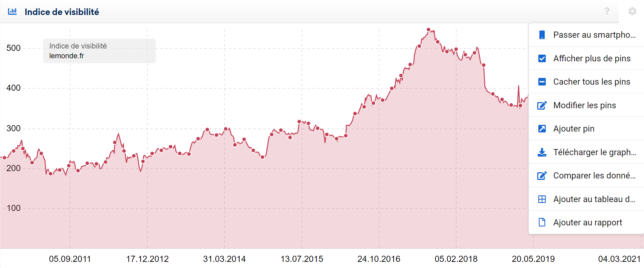
Task: Click the 300 y-axis value
Action: (x=13, y=128)
